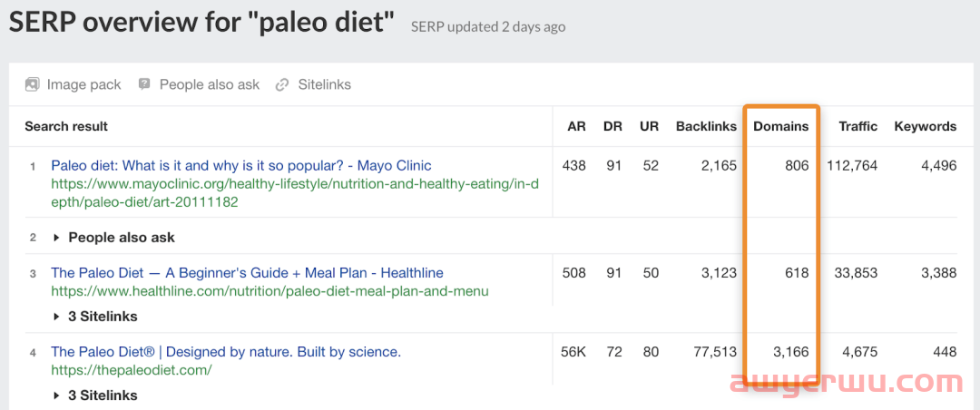Sort by the Domains column header
Image resolution: width=980 pixels, height=410 pixels.
tap(781, 126)
